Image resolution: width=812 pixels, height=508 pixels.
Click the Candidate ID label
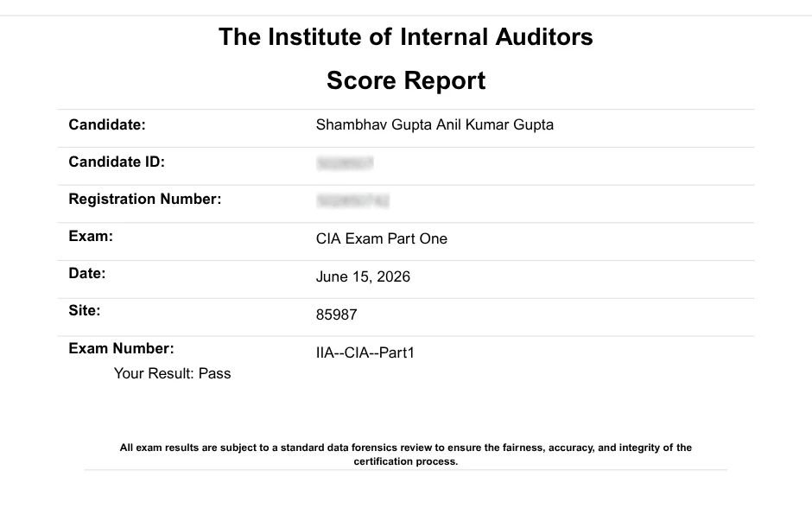click(x=117, y=162)
